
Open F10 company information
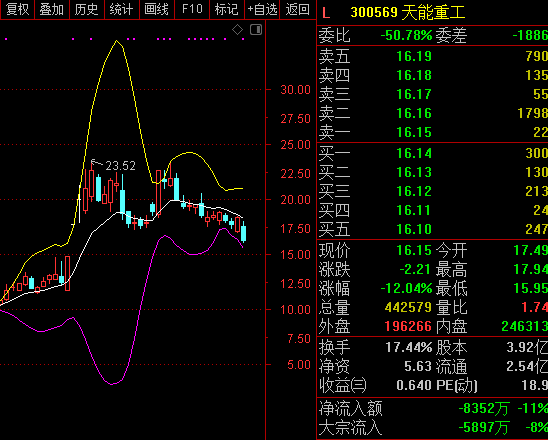[x=192, y=9]
